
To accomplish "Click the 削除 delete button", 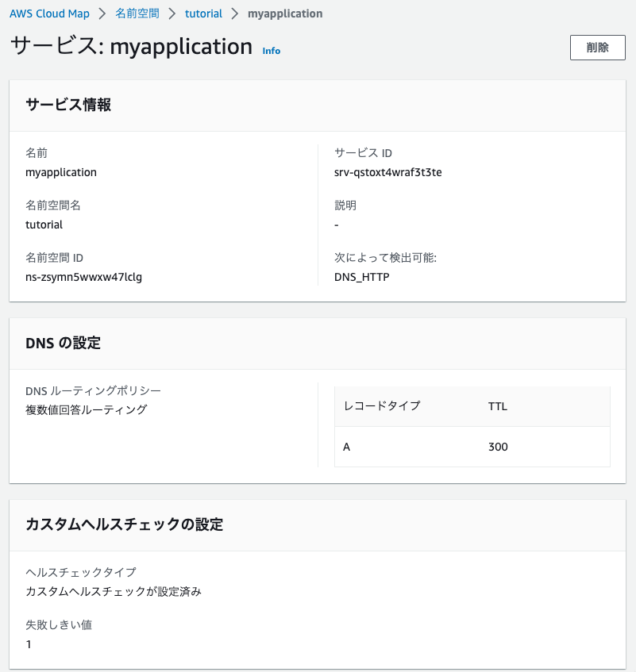I will click(597, 48).
